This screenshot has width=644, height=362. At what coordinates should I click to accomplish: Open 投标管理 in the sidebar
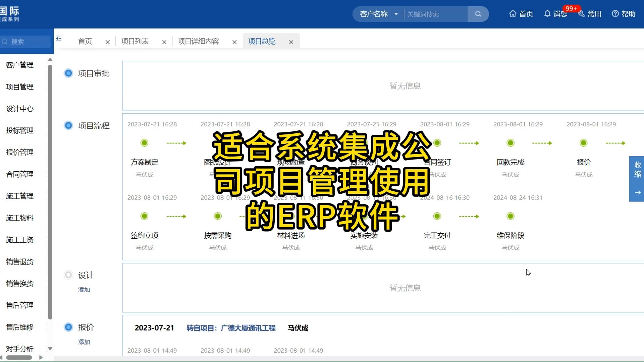tap(20, 130)
